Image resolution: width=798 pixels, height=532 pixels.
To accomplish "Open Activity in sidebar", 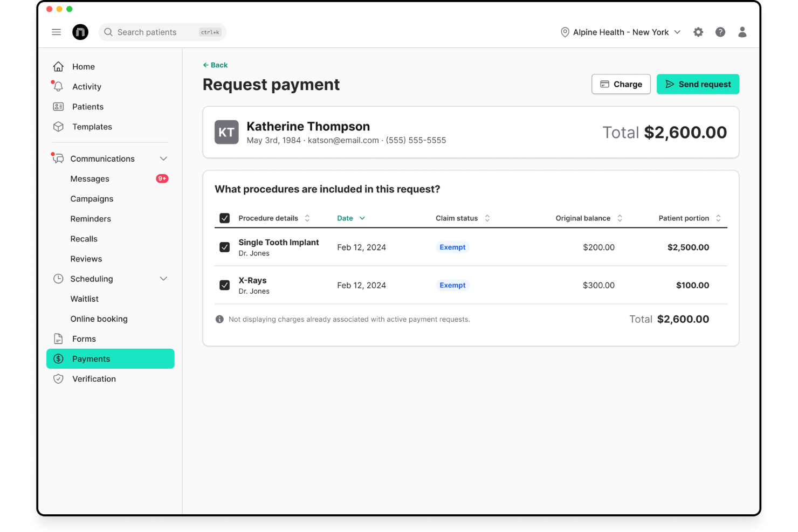I will 111,87.
